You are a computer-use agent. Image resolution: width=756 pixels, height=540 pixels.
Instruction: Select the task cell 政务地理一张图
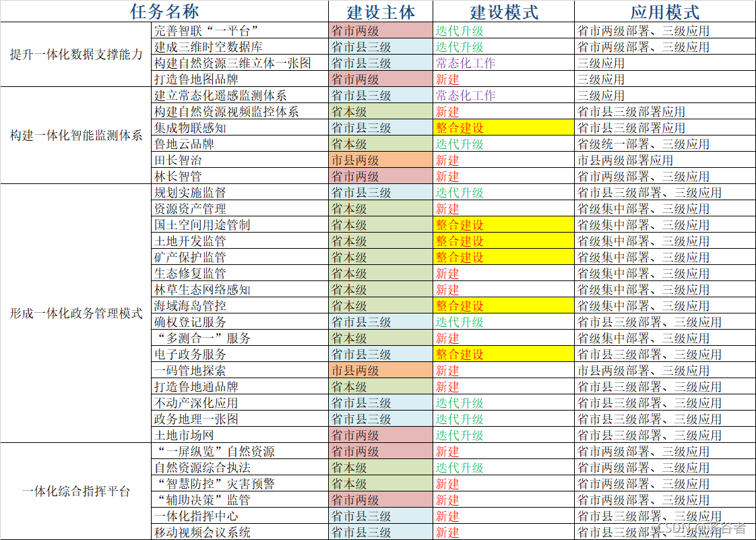[x=240, y=419]
